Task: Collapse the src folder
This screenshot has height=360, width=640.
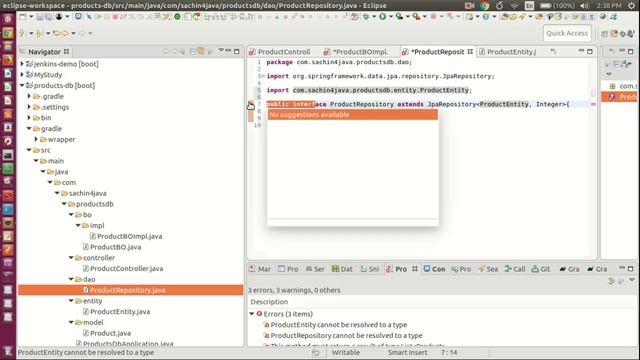Action: 29,150
